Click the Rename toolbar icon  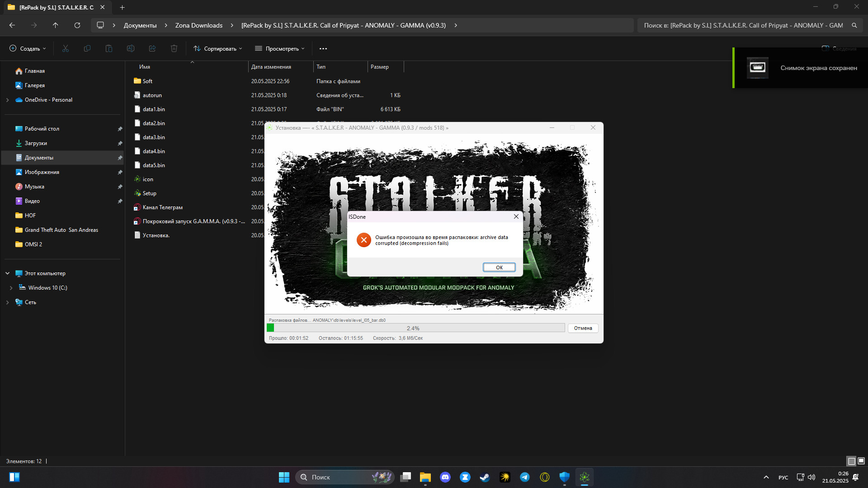131,48
